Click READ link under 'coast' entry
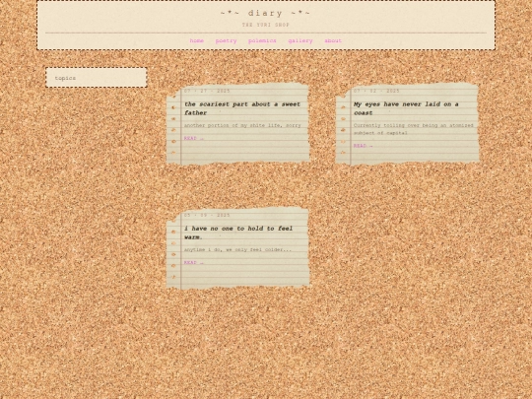Viewport: 532px width, 399px height. coord(363,146)
